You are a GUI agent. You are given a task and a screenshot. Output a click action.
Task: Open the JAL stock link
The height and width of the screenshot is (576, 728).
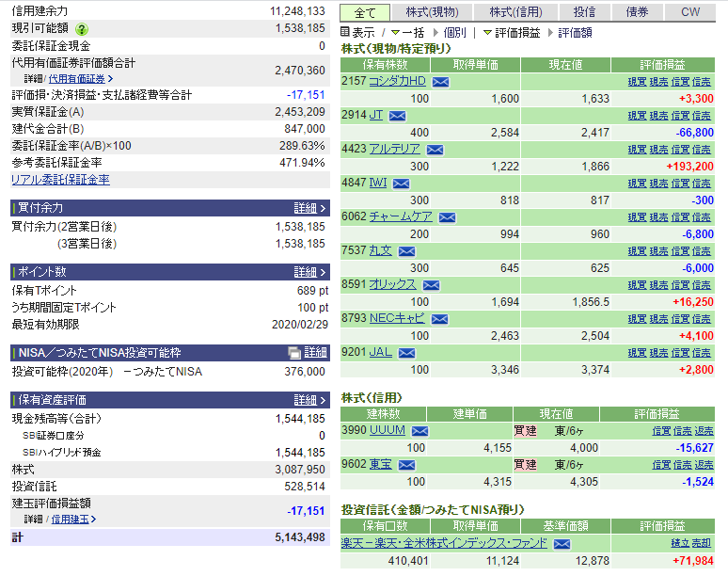[x=380, y=353]
